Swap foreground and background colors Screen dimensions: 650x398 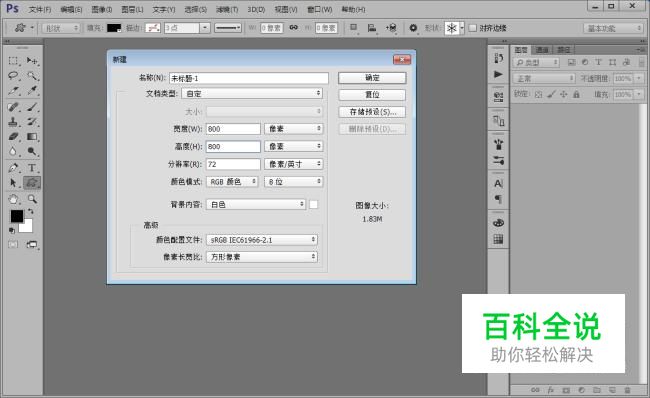click(x=30, y=211)
